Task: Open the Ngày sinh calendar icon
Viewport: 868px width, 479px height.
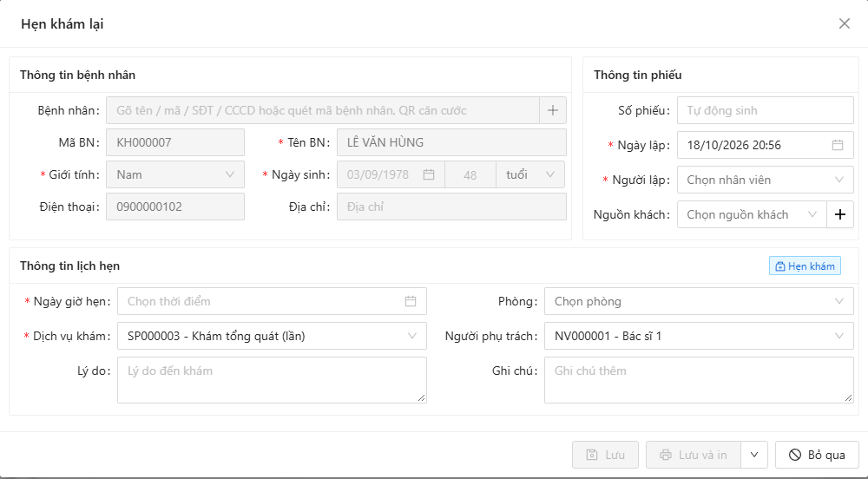Action: pyautogui.click(x=429, y=174)
